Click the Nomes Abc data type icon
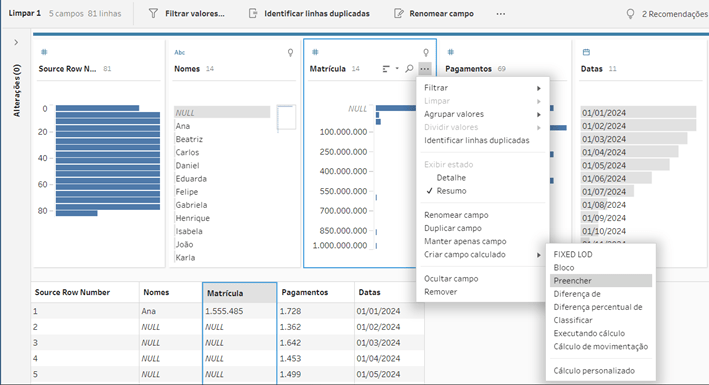This screenshot has width=709, height=385. point(180,52)
